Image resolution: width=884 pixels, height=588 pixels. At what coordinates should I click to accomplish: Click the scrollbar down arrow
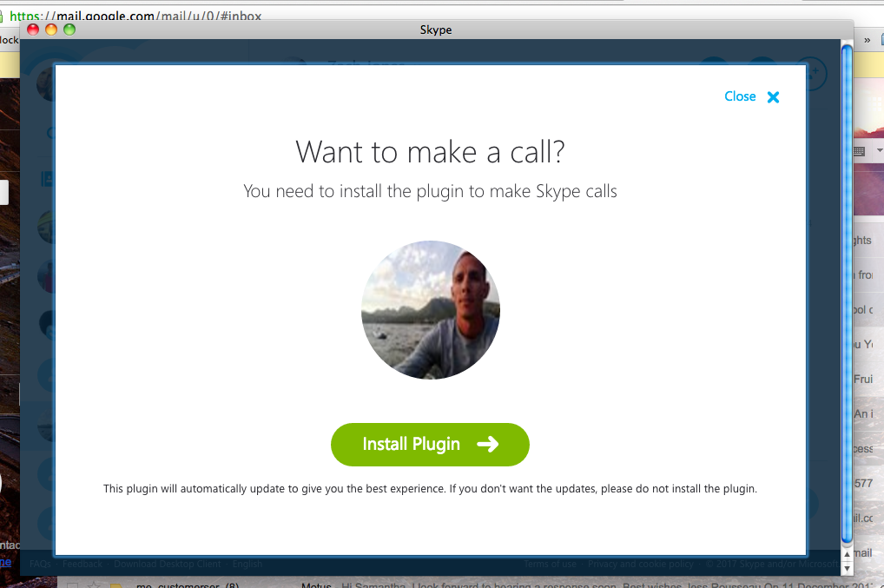[847, 568]
